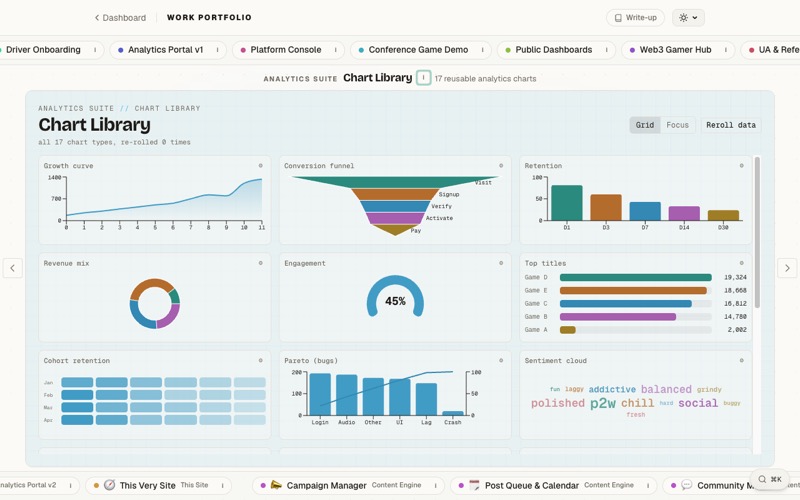Click the Pareto (bugs) card corner dot

[x=501, y=361]
